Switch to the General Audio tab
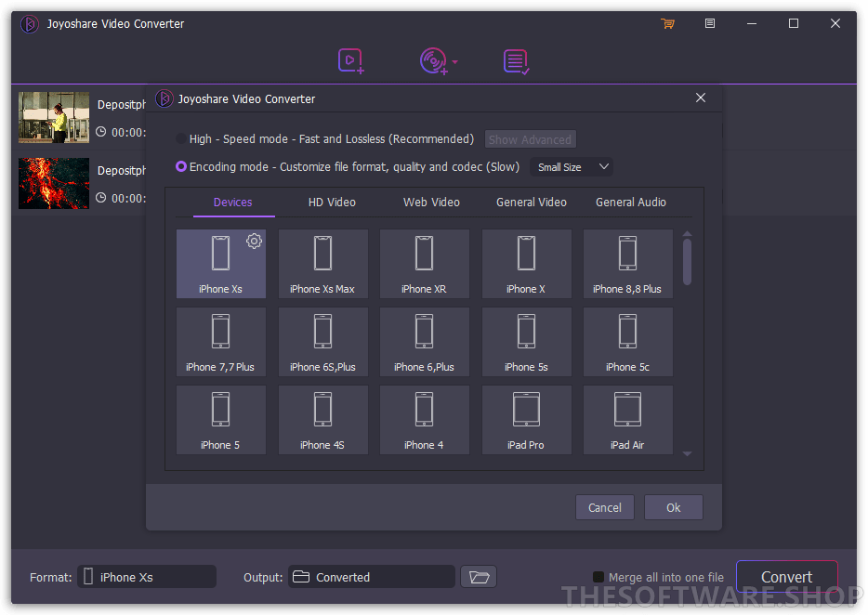The image size is (868, 615). click(630, 202)
